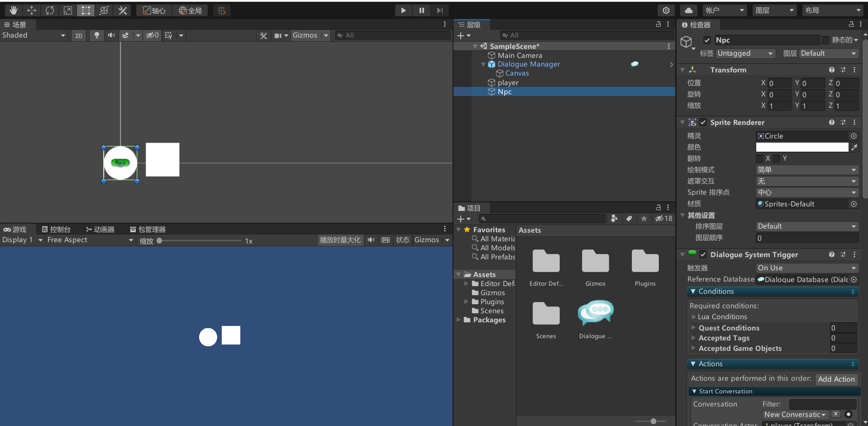Start Play mode
This screenshot has height=426, width=868.
pyautogui.click(x=403, y=10)
